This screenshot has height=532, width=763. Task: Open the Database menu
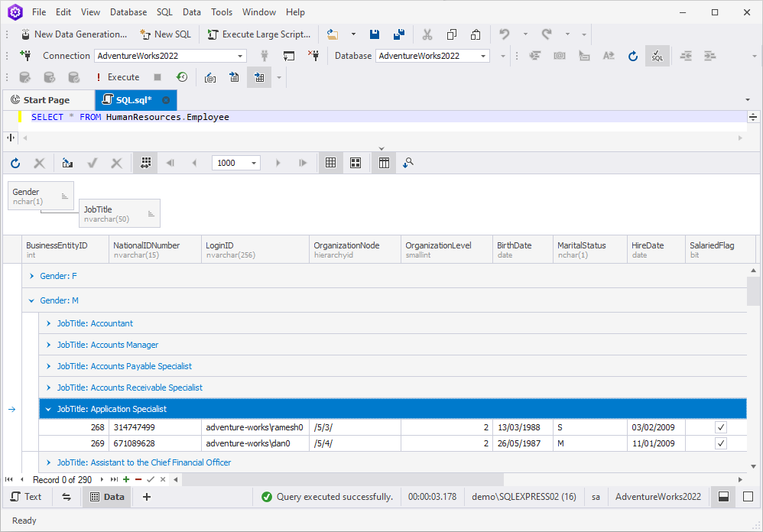pyautogui.click(x=128, y=12)
